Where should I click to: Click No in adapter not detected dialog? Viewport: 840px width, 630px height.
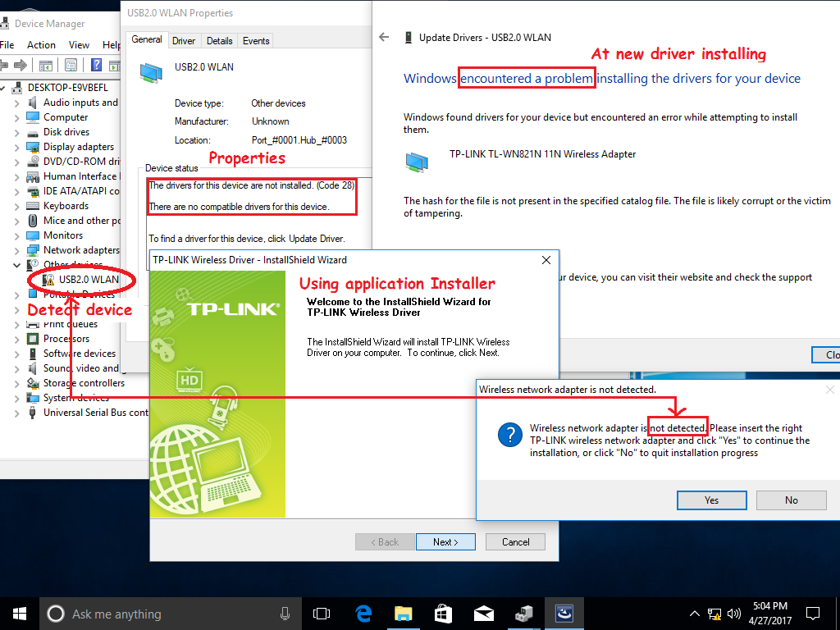[792, 500]
